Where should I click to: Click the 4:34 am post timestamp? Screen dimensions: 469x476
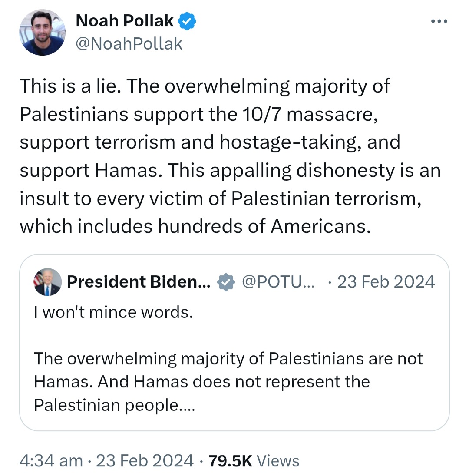click(x=51, y=460)
